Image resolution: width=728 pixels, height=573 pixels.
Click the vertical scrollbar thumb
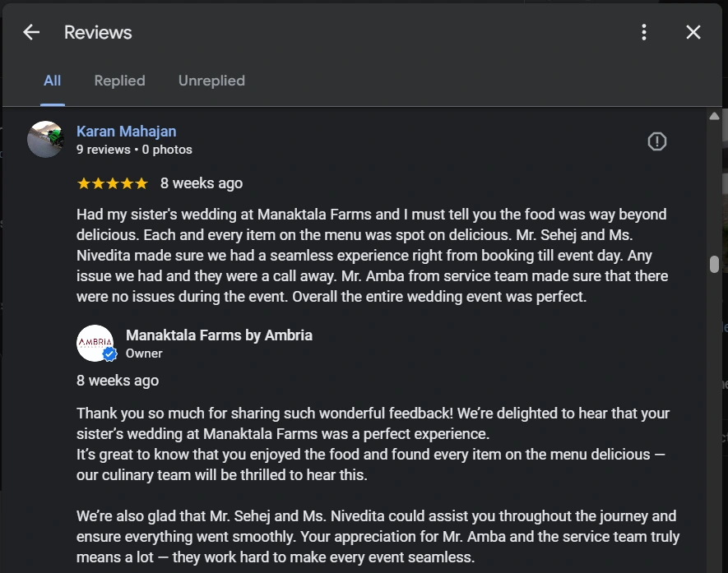[714, 264]
